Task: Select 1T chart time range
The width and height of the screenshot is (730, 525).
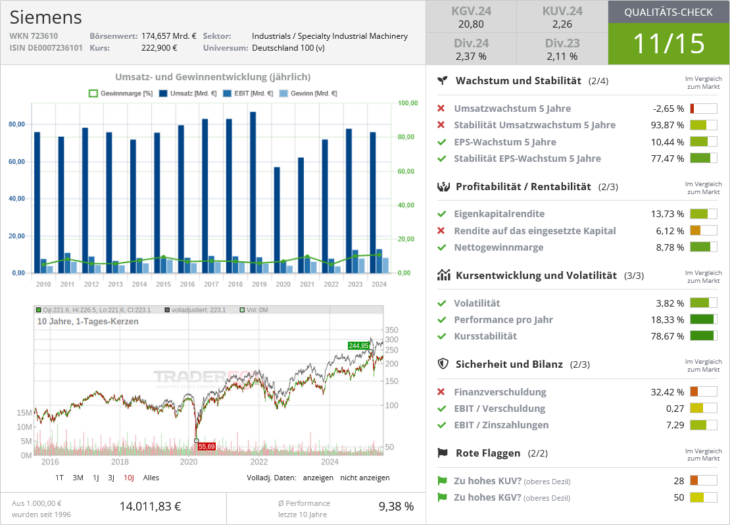Action: 59,478
